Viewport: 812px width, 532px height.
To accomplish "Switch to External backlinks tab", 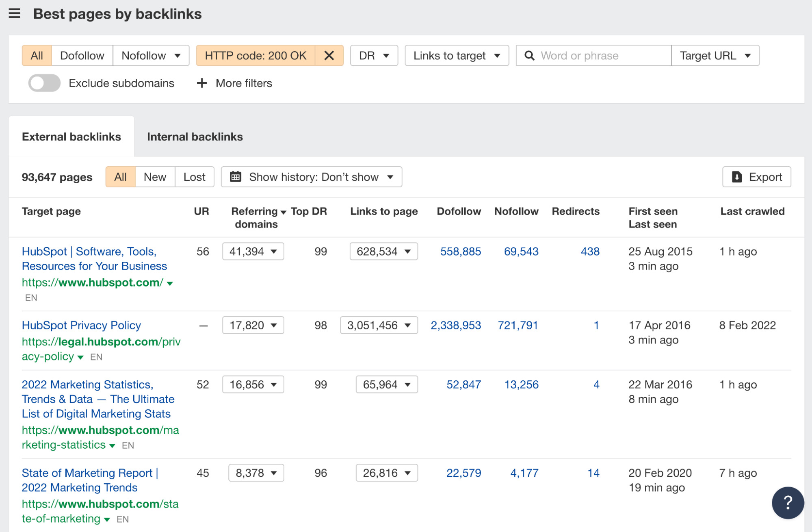I will tap(71, 137).
